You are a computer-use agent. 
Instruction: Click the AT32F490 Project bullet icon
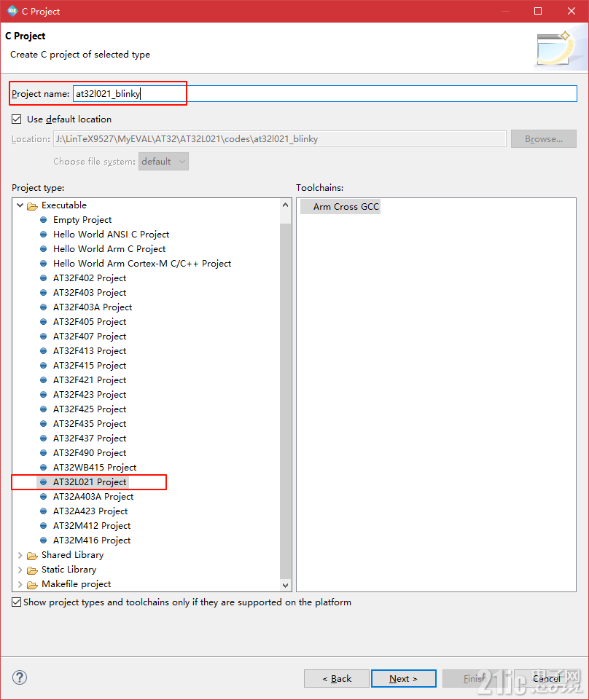point(43,452)
